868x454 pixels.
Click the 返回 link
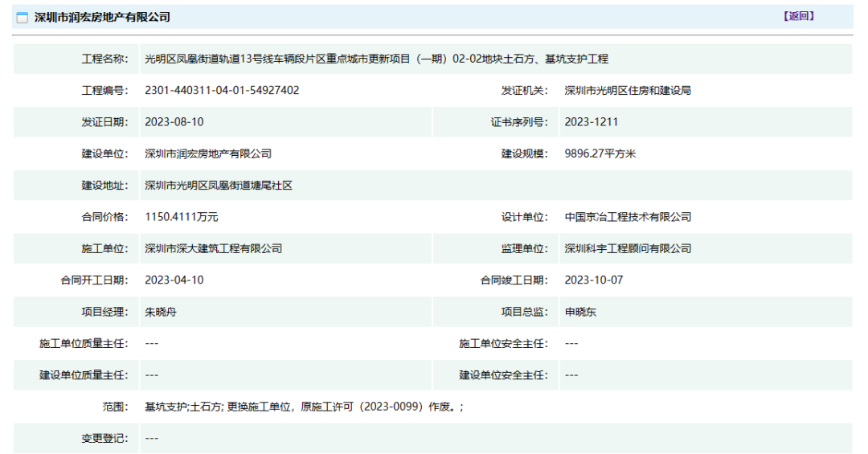(x=798, y=16)
